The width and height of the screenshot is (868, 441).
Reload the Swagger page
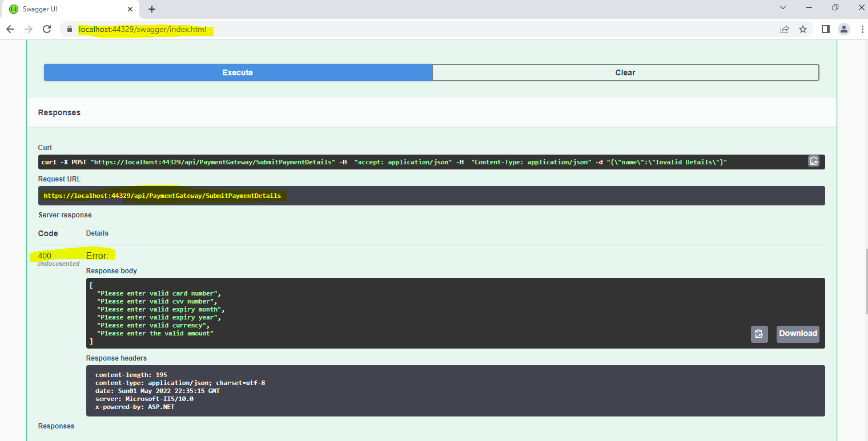coord(47,29)
